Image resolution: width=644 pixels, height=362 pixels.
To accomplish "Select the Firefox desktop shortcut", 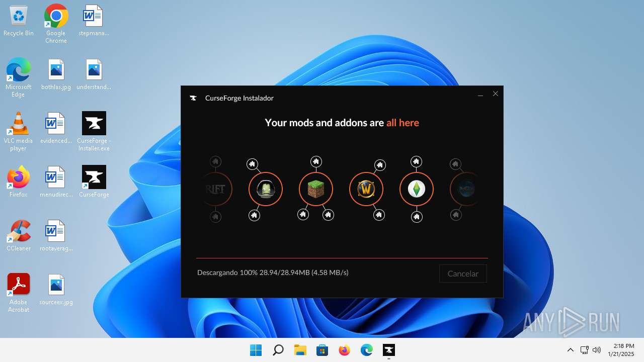I will tap(19, 182).
